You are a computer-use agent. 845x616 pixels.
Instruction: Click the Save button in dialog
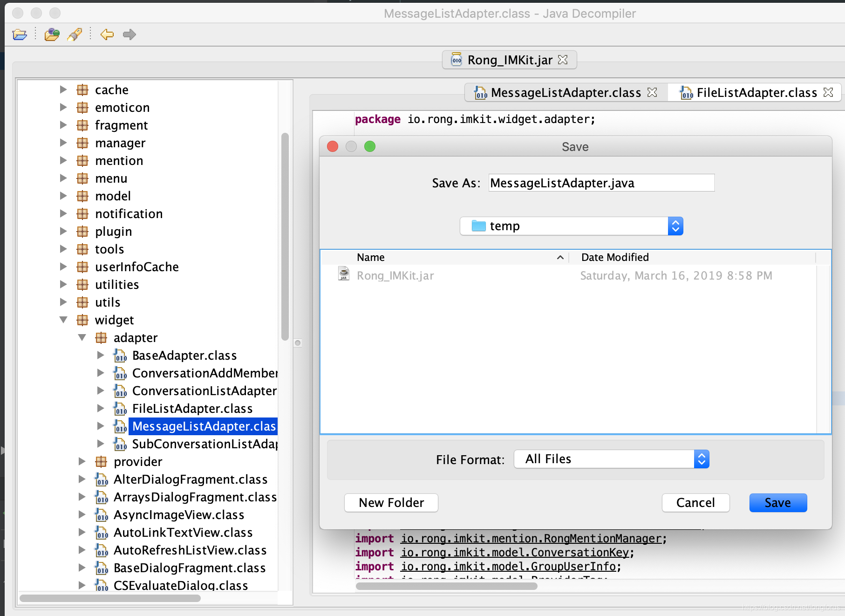(x=778, y=503)
